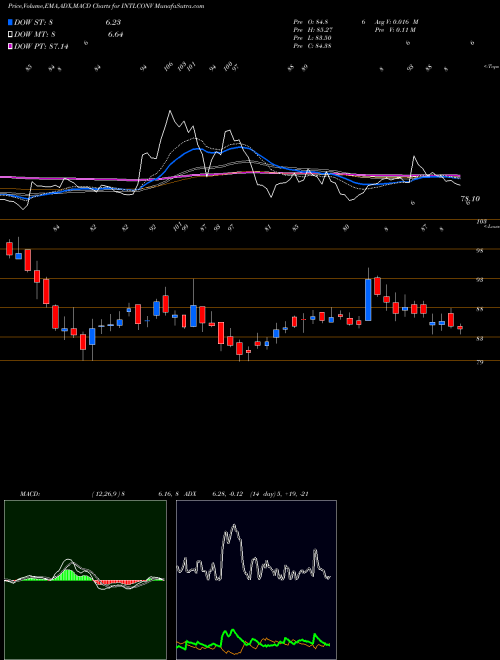
Task: Click the 'Pre C: 84.88' close price
Action: 312,45
